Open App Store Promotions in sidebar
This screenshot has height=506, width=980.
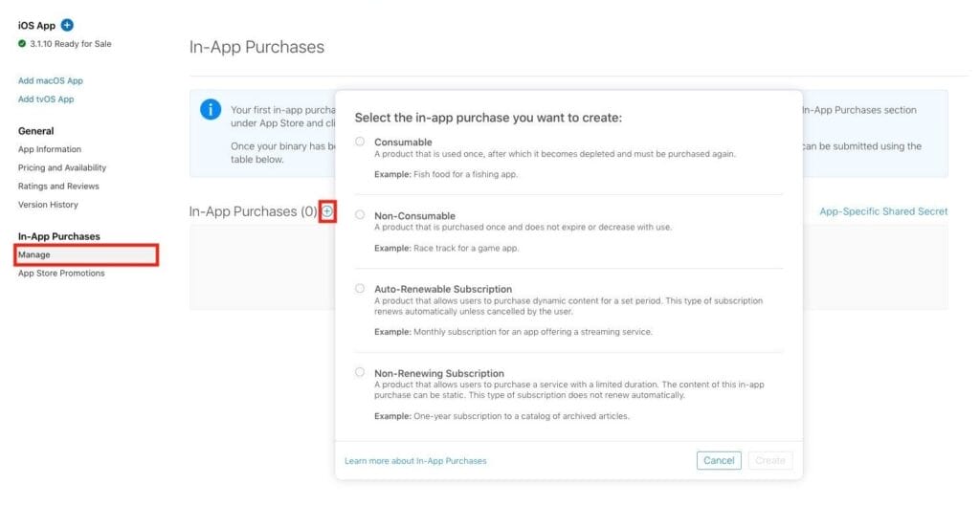(x=61, y=274)
